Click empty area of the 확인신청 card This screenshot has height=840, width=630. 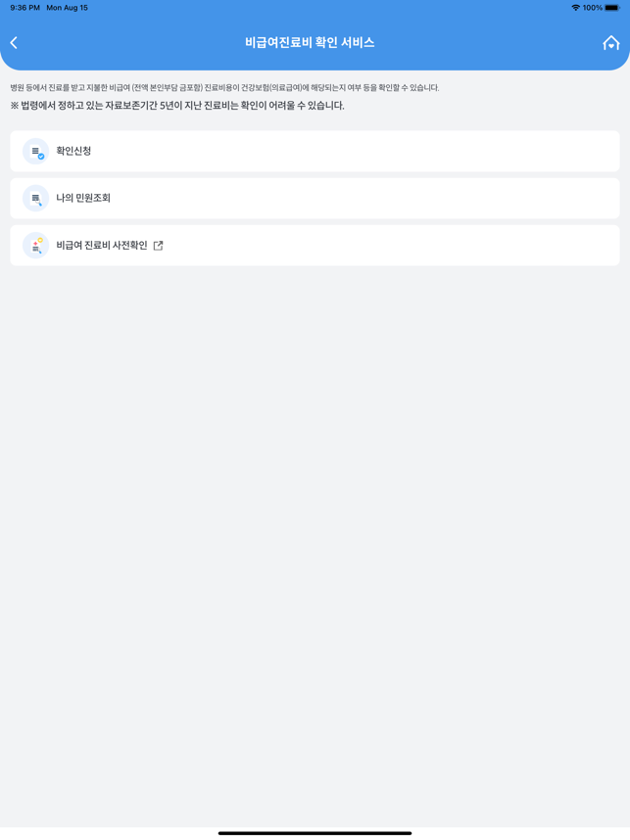pos(354,151)
